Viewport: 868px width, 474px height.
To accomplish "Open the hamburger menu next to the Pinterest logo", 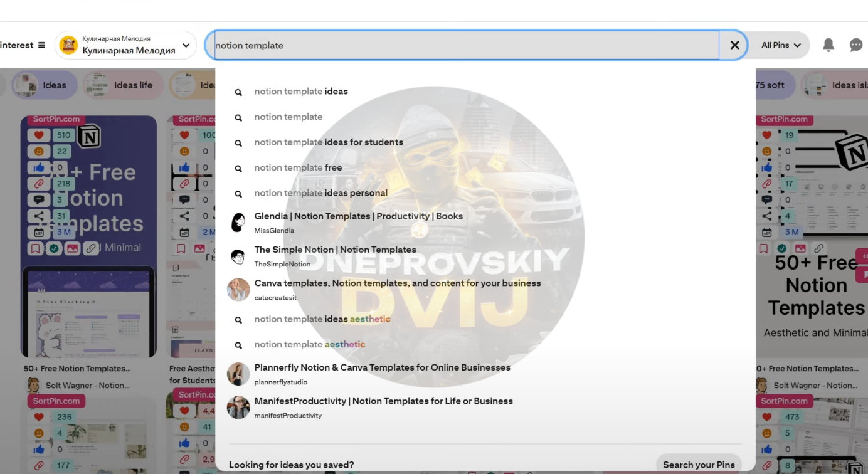I will coord(41,45).
